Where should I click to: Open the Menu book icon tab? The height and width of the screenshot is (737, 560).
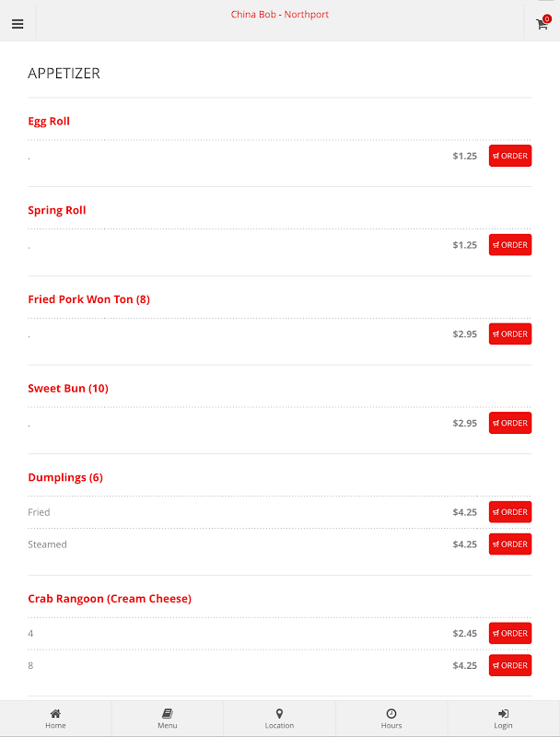tap(168, 719)
